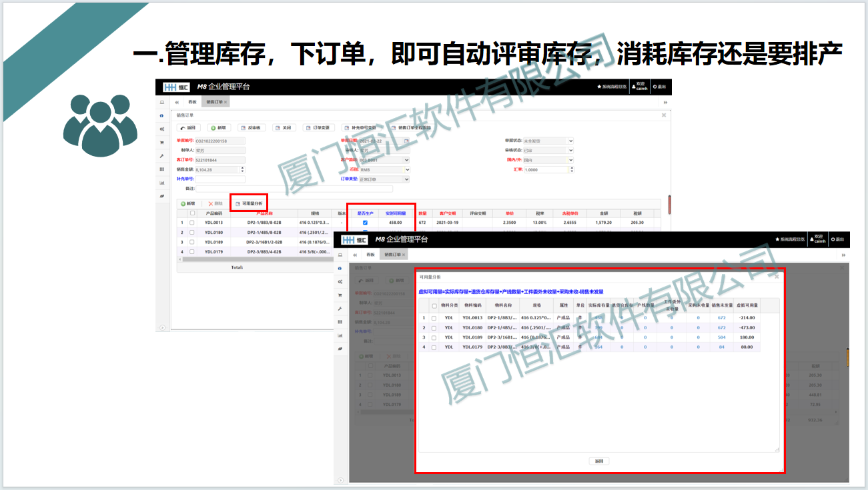Open the bar chart icon in upper-left sidebar

pos(162,183)
